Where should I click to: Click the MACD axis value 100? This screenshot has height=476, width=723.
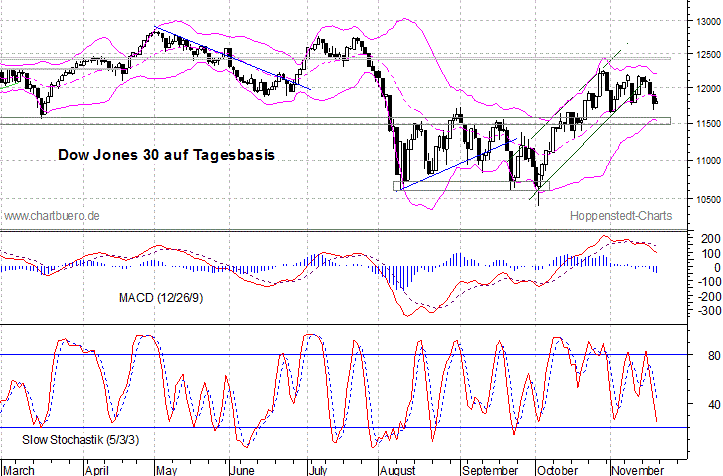point(711,254)
